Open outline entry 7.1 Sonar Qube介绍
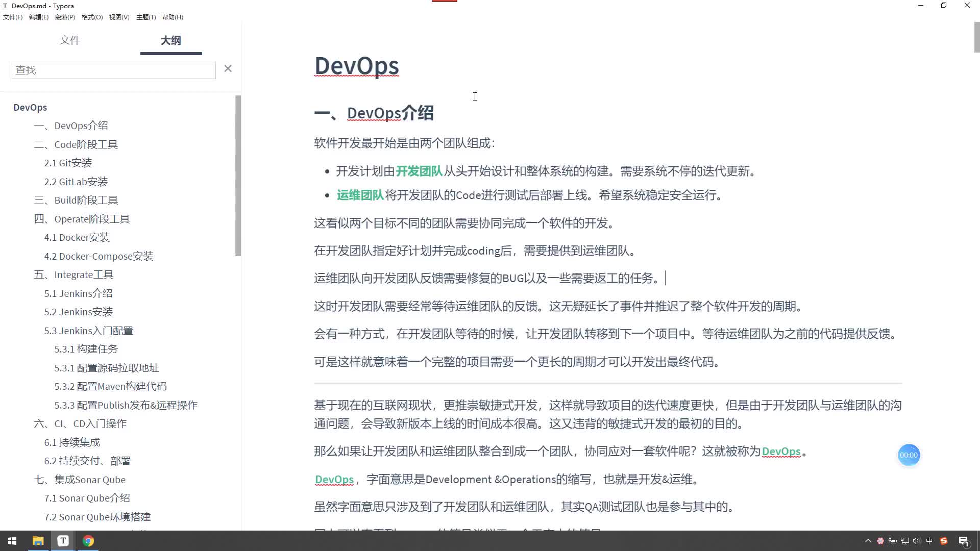This screenshot has height=551, width=980. click(87, 498)
